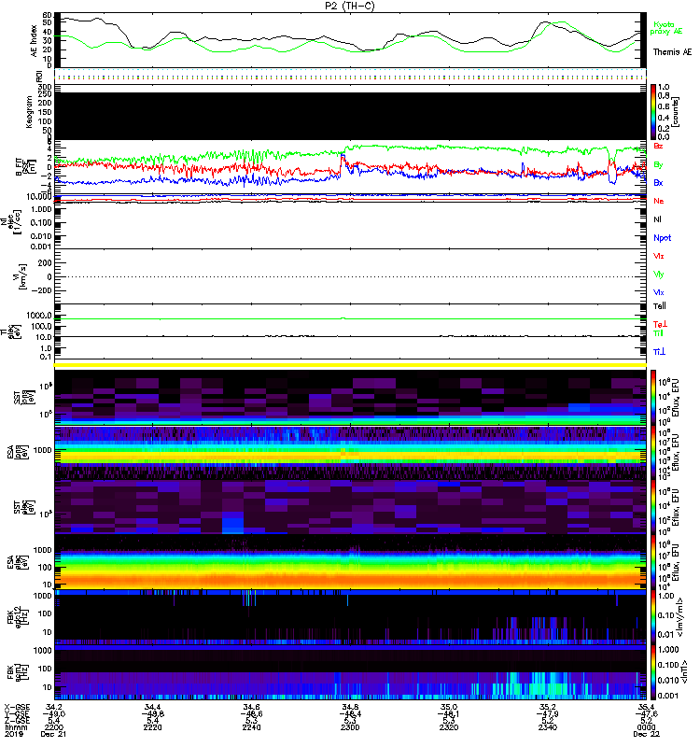Screen dimensions: 700x747
Task: Click the X-GSE value '35.4'
Action: (644, 708)
